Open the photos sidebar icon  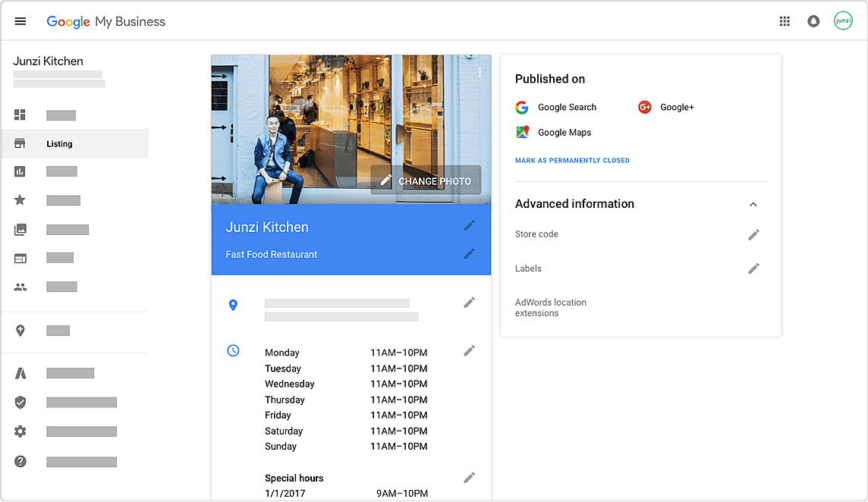(x=20, y=229)
